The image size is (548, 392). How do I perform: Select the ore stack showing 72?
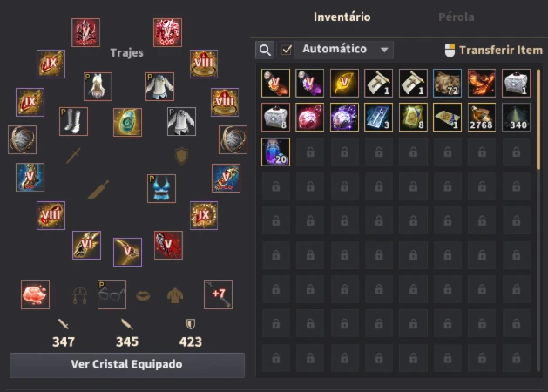pos(447,83)
